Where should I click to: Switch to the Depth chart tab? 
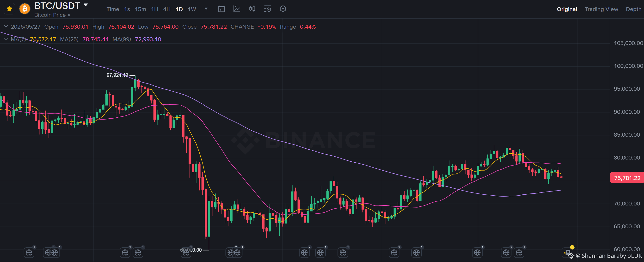tap(633, 9)
